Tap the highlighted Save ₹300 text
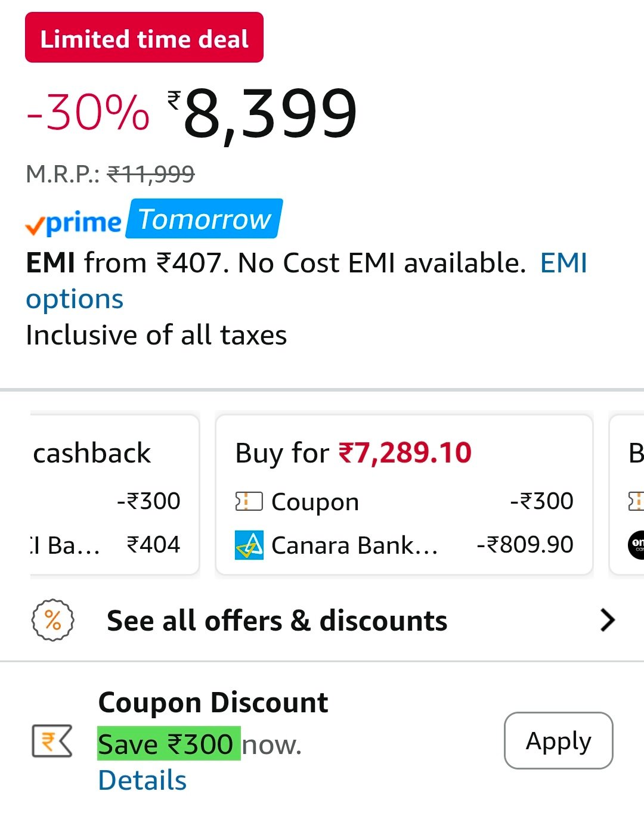The image size is (644, 816). [x=169, y=744]
